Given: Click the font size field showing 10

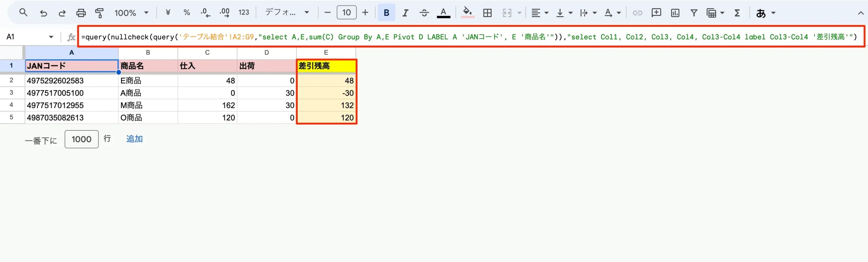Looking at the screenshot, I should tap(347, 13).
